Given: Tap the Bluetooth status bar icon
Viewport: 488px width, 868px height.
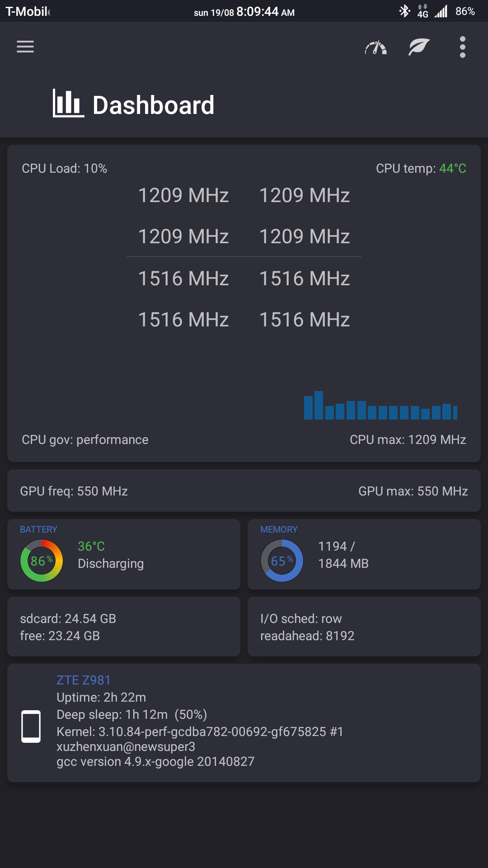Looking at the screenshot, I should tap(404, 11).
